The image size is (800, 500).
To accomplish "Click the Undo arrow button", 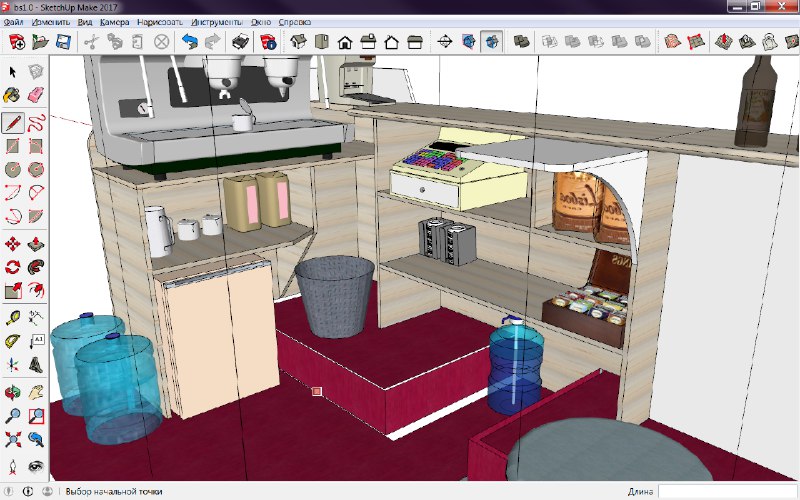I will 190,42.
